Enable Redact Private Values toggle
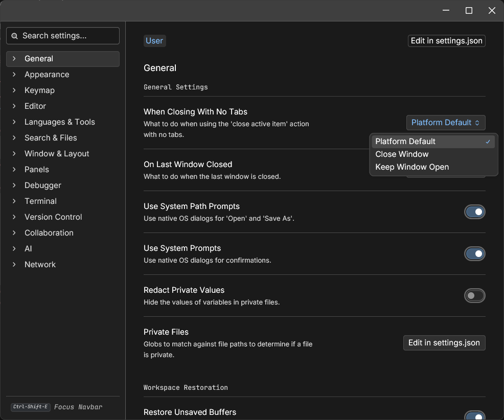504x420 pixels. click(x=475, y=296)
